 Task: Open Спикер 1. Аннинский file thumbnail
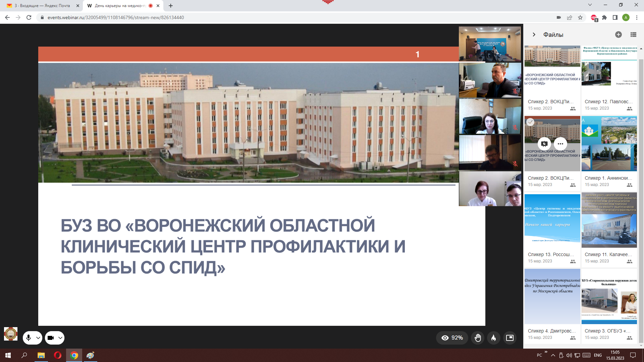(609, 143)
